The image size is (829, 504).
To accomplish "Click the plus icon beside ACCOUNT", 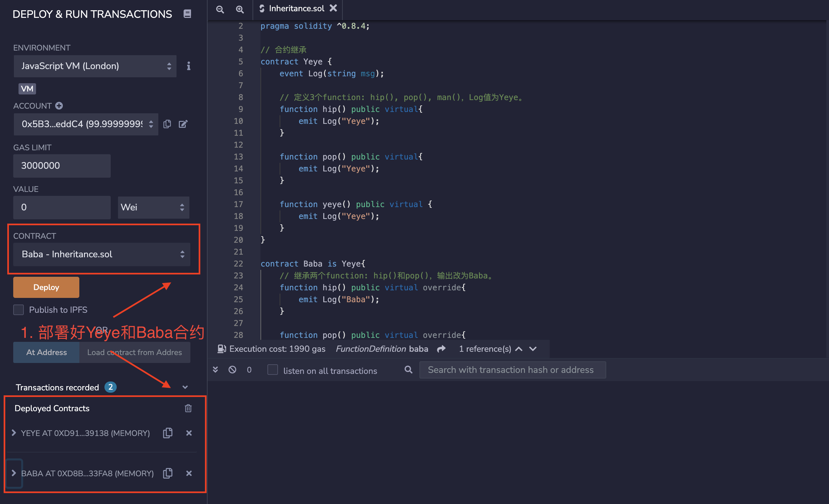I will pyautogui.click(x=59, y=106).
